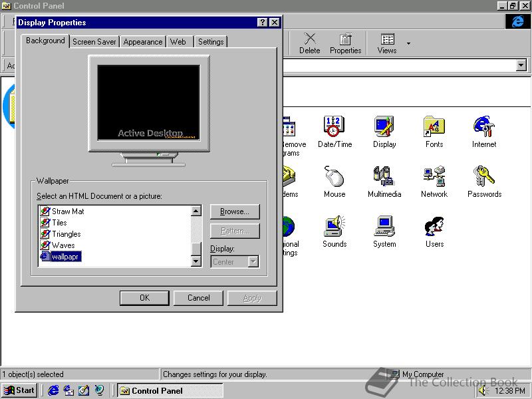Viewport: 532px width, 399px height.
Task: Open the Fonts folder icon
Action: point(434,132)
